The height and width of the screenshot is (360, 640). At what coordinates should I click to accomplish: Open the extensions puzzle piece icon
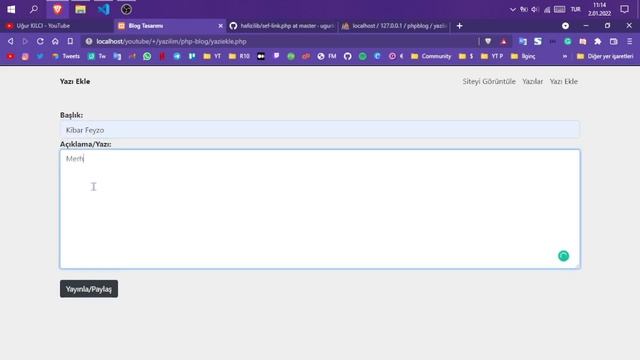[x=598, y=41]
